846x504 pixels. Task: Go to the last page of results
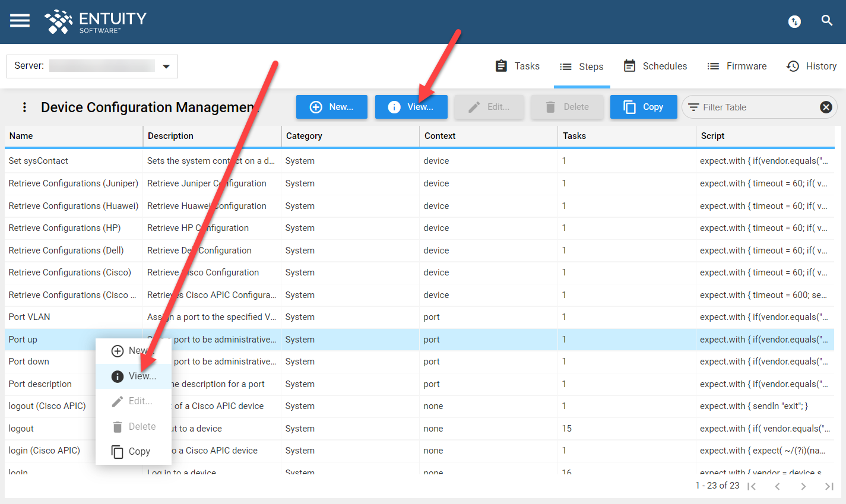click(829, 486)
